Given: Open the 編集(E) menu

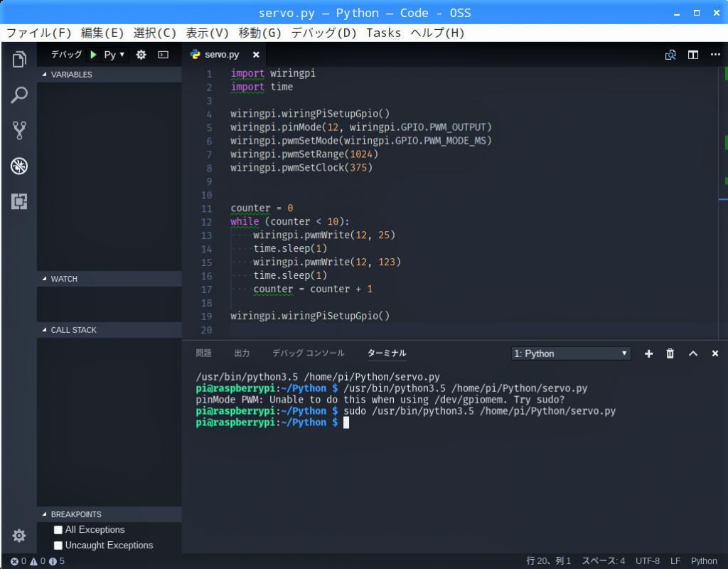Looking at the screenshot, I should [102, 33].
